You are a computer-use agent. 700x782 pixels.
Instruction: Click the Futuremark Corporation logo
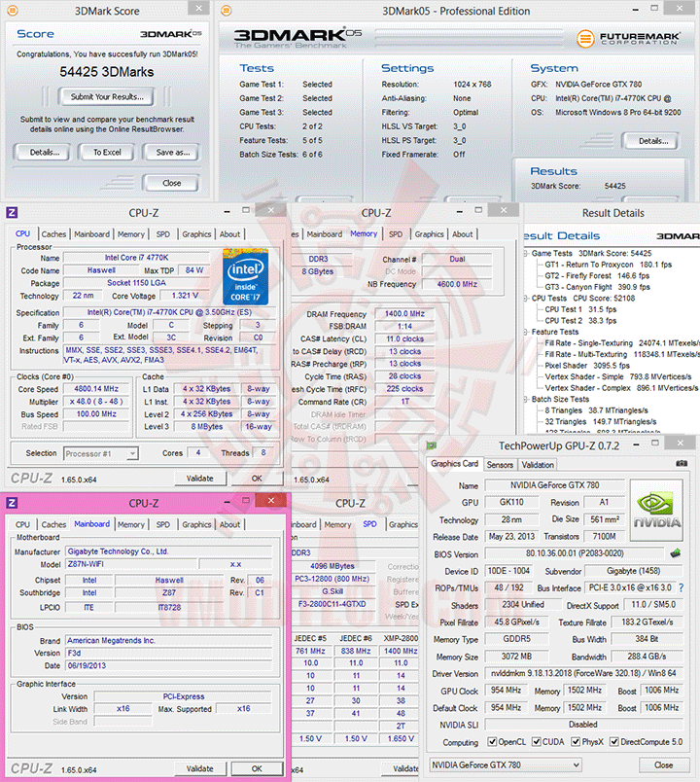coord(628,38)
